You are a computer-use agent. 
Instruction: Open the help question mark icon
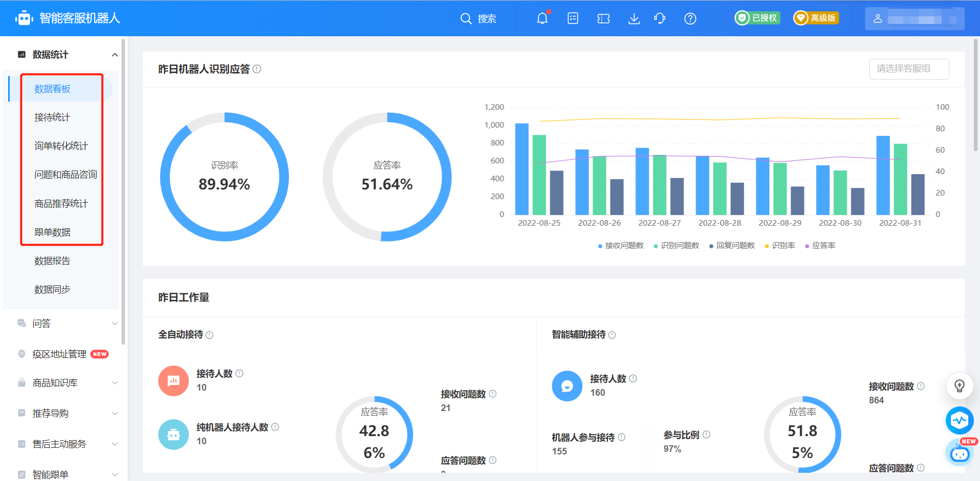(690, 19)
